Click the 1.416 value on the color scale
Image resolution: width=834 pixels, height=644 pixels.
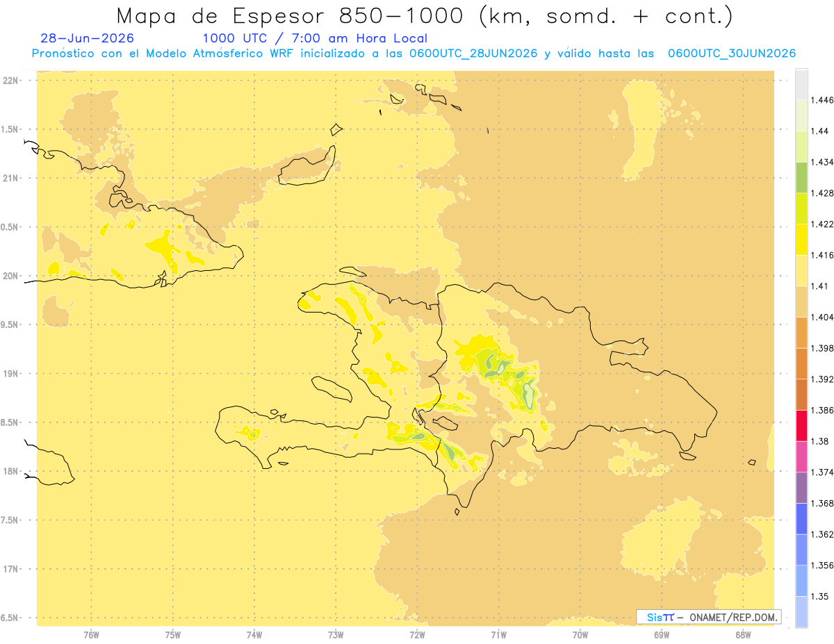point(821,255)
